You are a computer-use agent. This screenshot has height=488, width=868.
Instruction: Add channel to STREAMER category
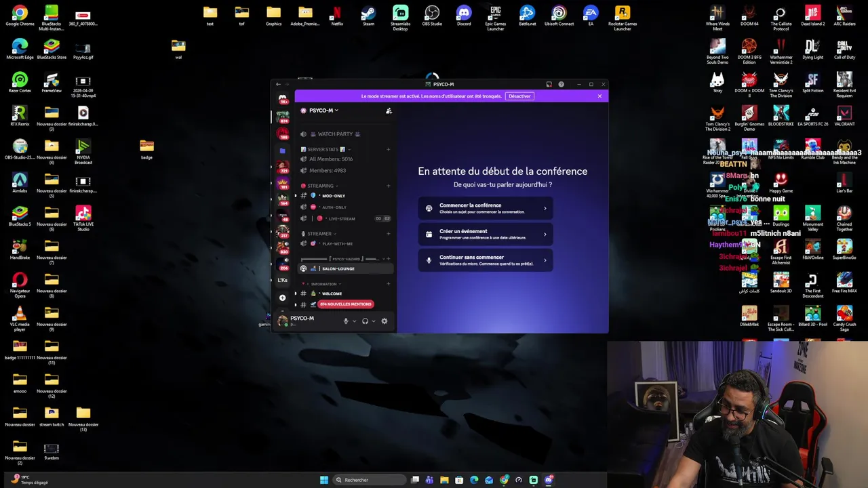[x=389, y=234]
